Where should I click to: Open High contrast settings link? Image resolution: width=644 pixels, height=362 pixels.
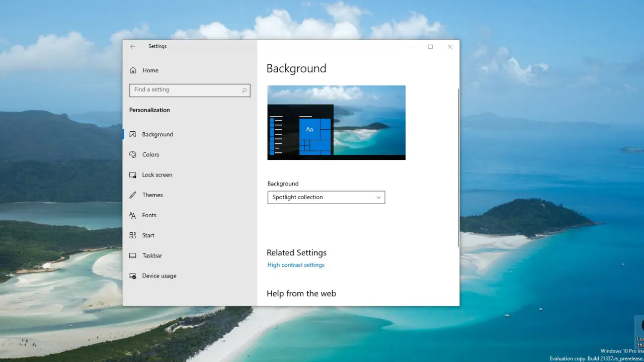coord(296,265)
